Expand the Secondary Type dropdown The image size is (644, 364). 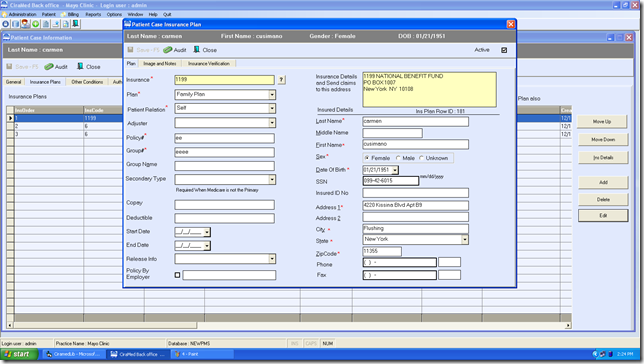(x=272, y=180)
